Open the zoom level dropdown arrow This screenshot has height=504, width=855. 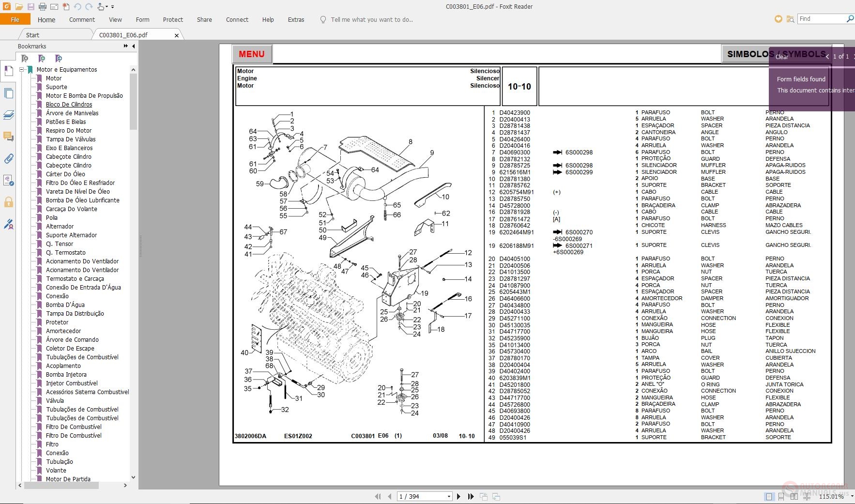(852, 496)
